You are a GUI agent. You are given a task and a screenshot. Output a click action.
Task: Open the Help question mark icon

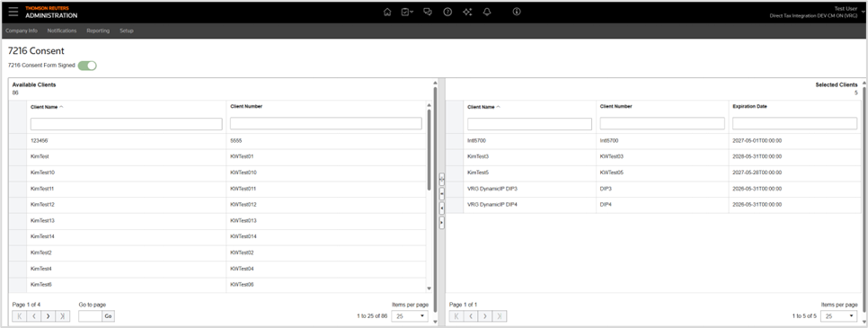click(447, 12)
